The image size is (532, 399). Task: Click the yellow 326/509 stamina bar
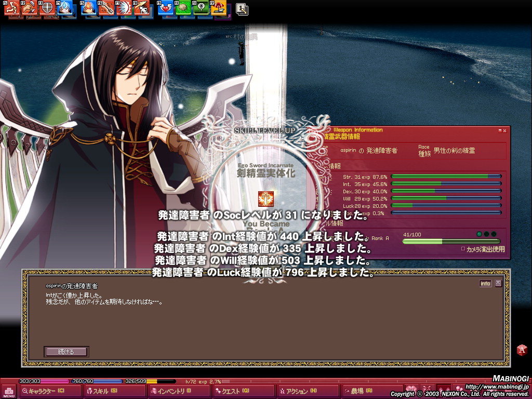150,381
